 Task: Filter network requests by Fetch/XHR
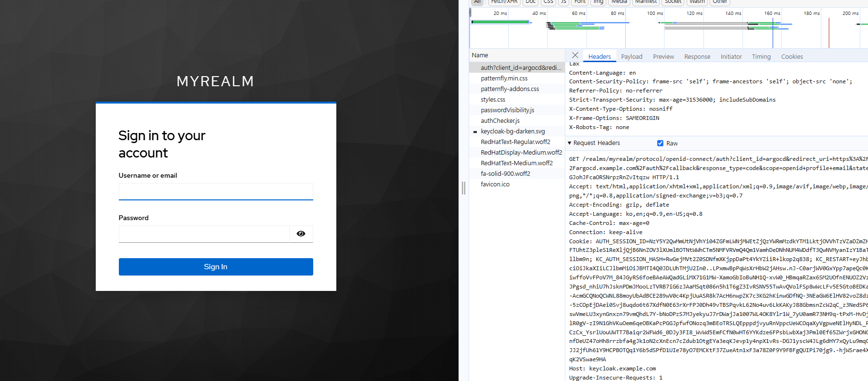click(504, 2)
